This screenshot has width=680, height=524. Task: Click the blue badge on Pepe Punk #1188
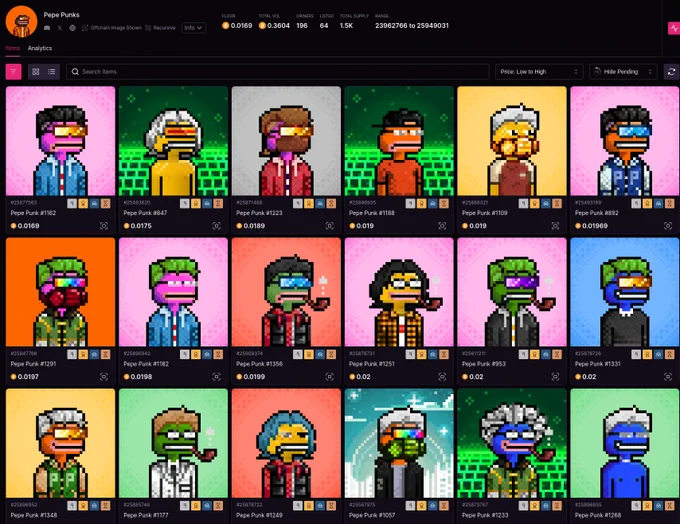click(x=432, y=203)
